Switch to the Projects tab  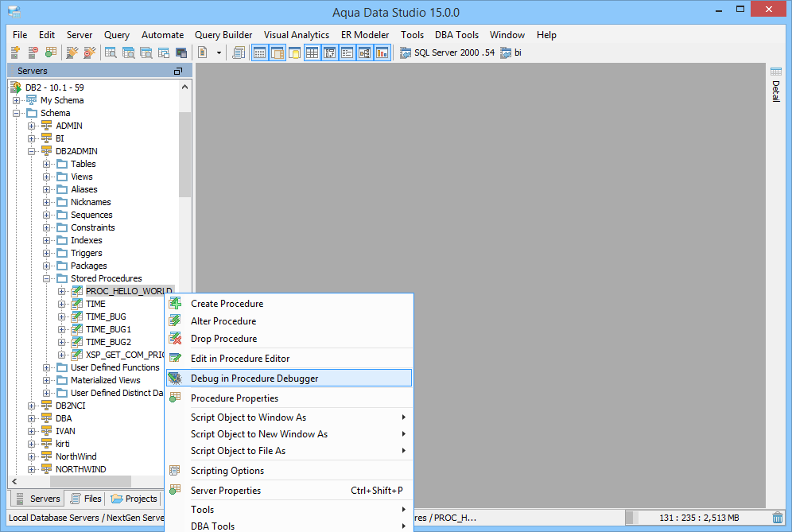point(134,499)
